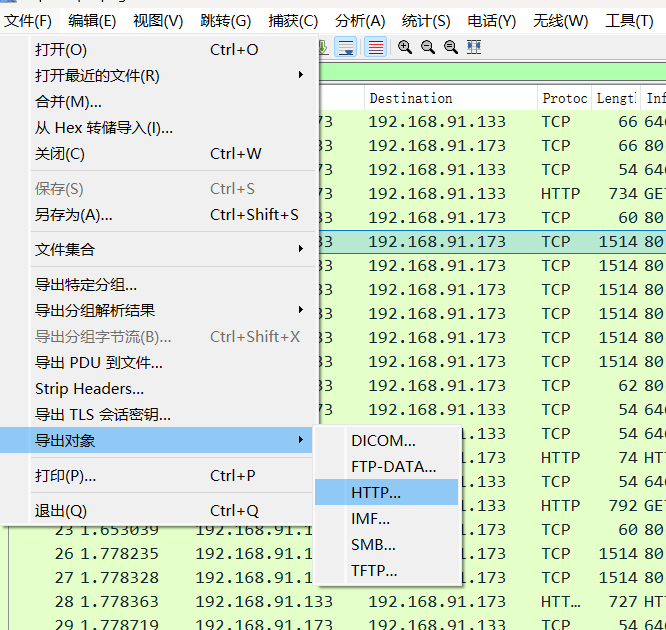Select 导出 PDU 到文件... entry
Viewport: 666px width, 630px height.
[x=159, y=363]
